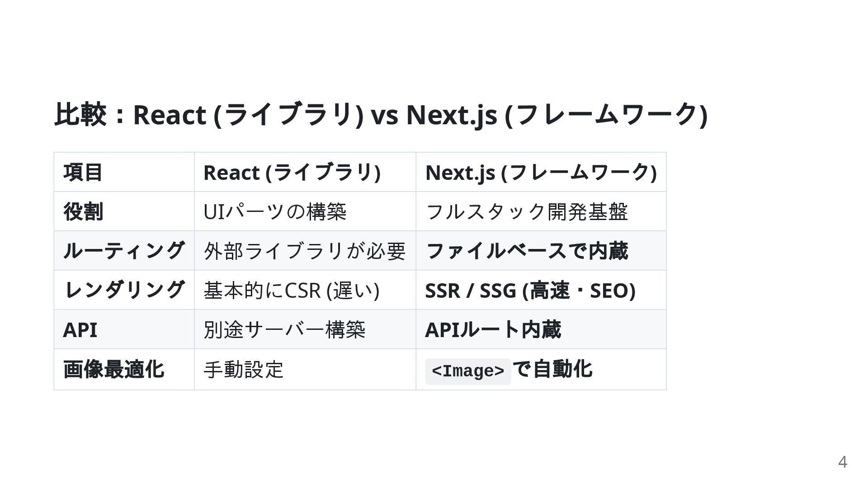Click the UIパーツの構築 cell
Image resolution: width=868 pixels, height=488 pixels.
point(275,211)
